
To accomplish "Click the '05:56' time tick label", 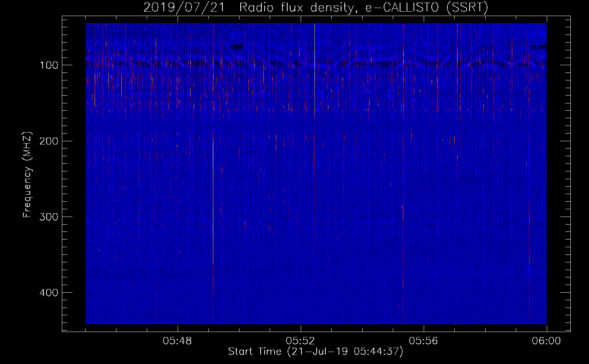I will click(423, 341).
